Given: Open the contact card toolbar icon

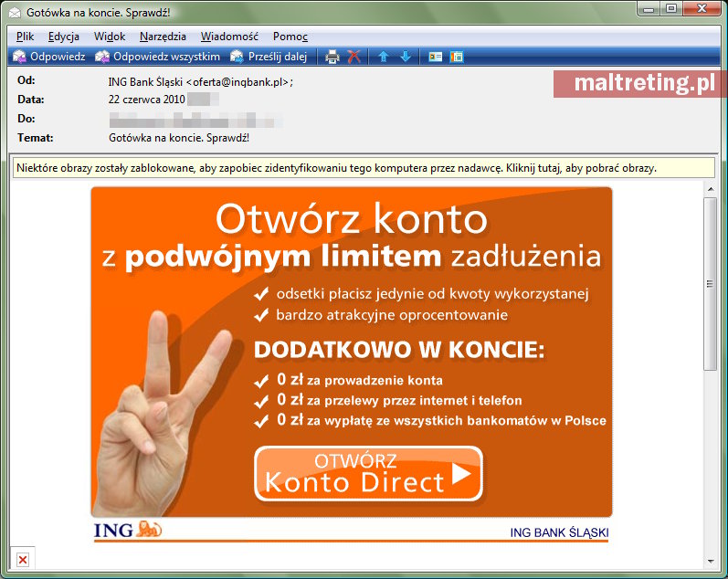Looking at the screenshot, I should click(x=435, y=57).
